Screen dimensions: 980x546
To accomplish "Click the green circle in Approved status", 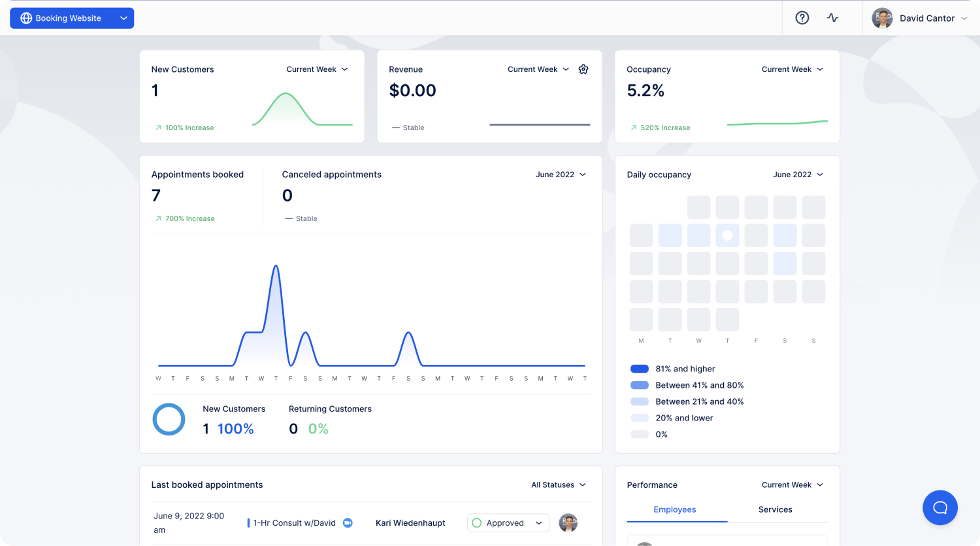I will [x=477, y=523].
